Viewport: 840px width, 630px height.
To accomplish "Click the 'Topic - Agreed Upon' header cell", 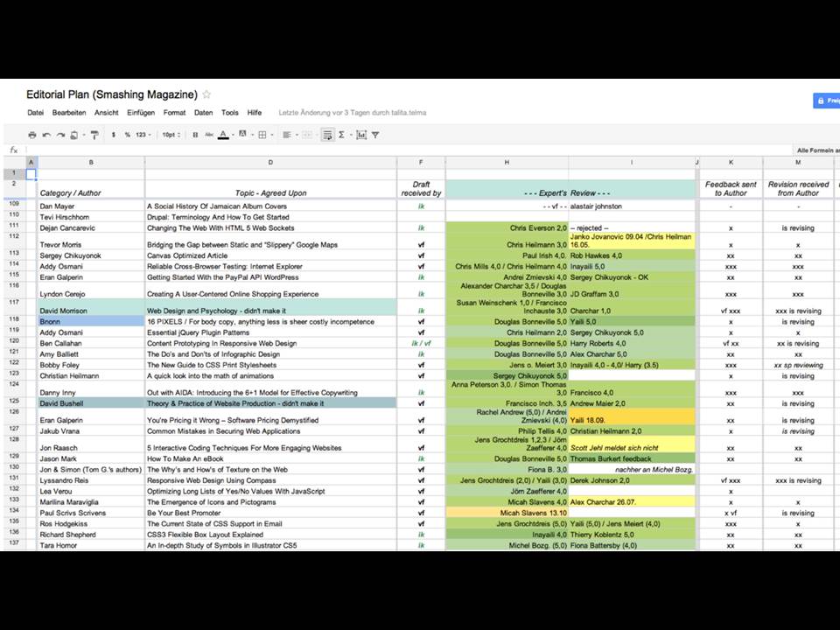I will point(270,189).
